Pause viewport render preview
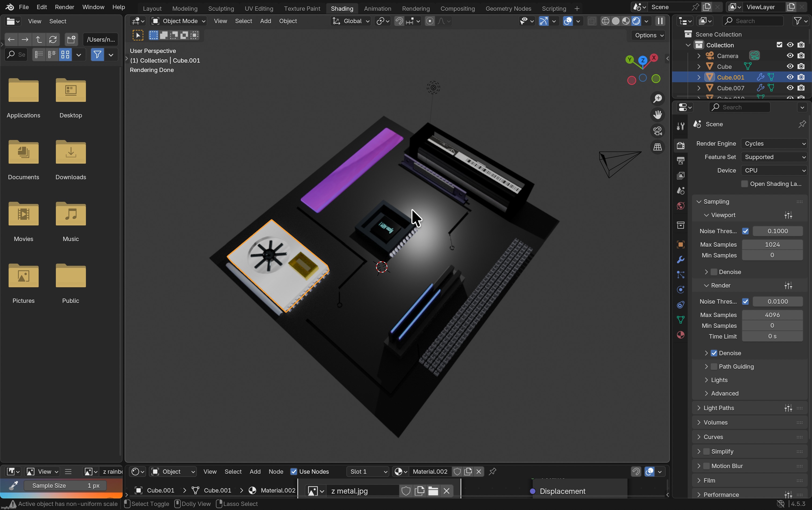Screen dimensions: 812x510 (660, 21)
